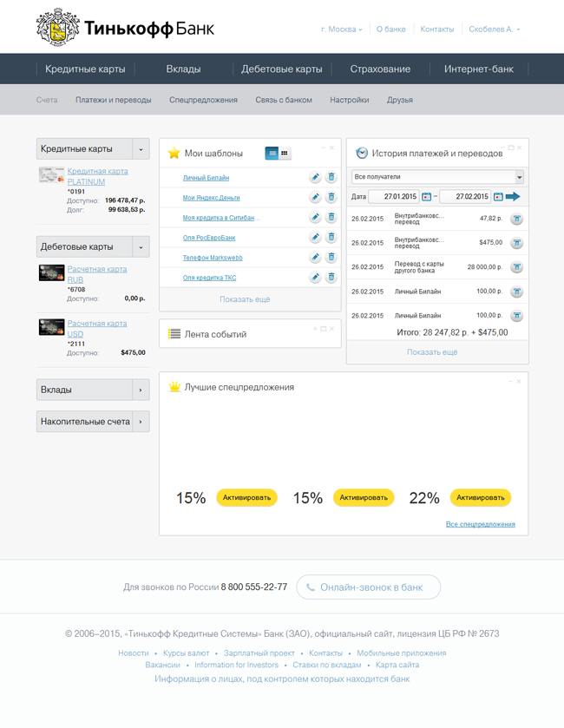This screenshot has height=728, width=564.
Task: Open Вклады in main navigation
Action: pos(184,69)
